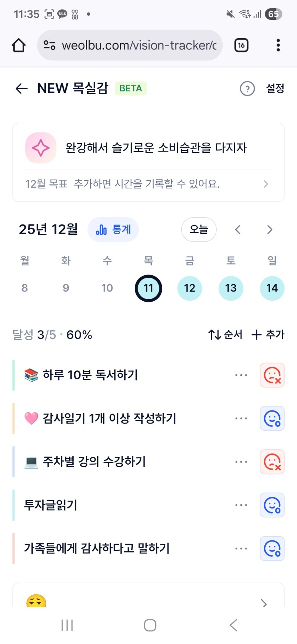
Task: Open the browser three-dot overflow menu
Action: click(278, 45)
